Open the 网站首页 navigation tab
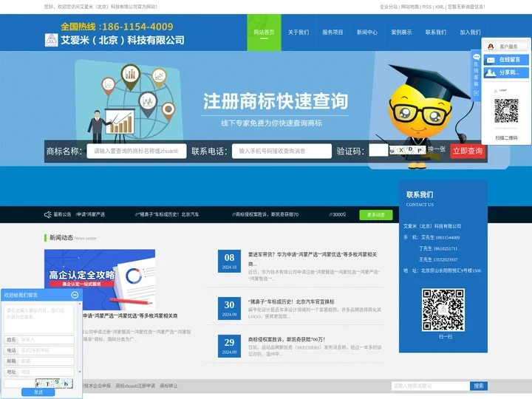Image resolution: width=532 pixels, height=399 pixels. pos(264,33)
